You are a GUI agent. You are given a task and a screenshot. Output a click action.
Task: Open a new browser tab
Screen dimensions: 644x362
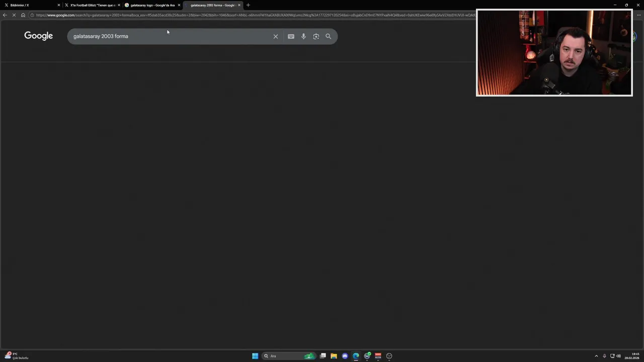[x=248, y=5]
